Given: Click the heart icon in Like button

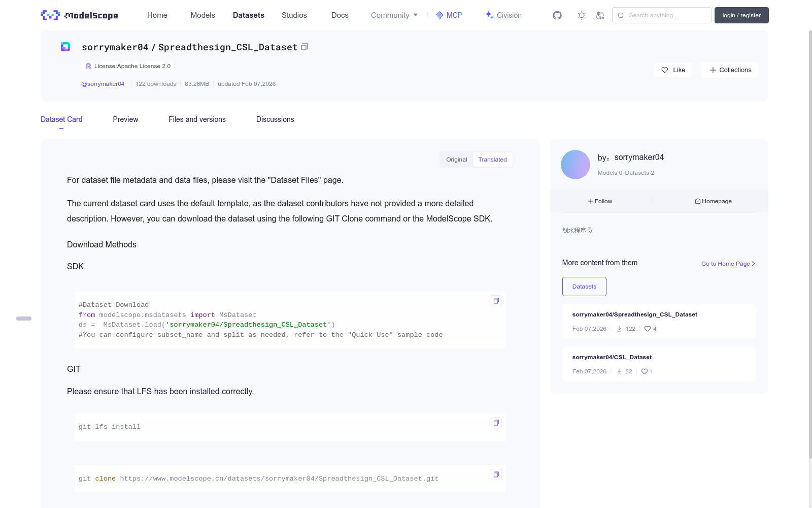Looking at the screenshot, I should click(665, 70).
